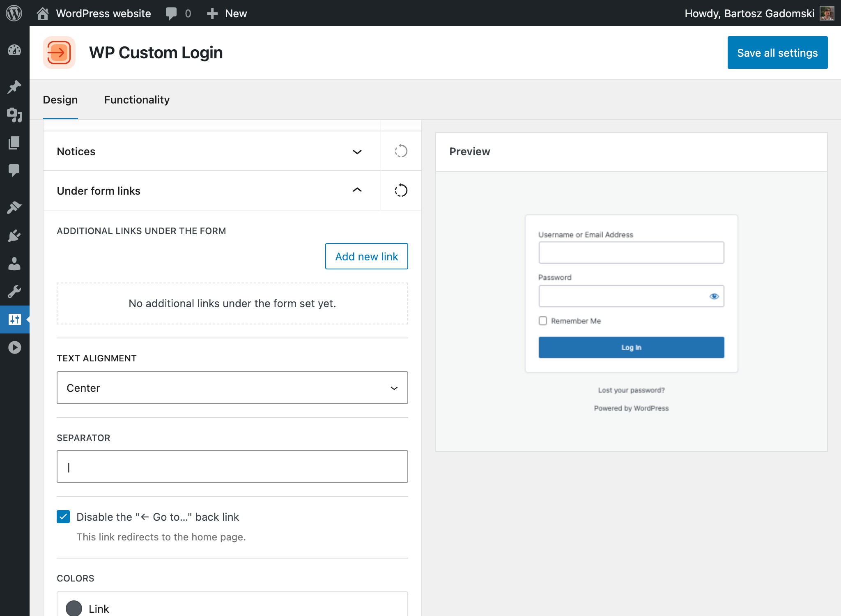Click the WP Custom Login plugin logo
Image resolution: width=841 pixels, height=616 pixels.
tap(59, 52)
